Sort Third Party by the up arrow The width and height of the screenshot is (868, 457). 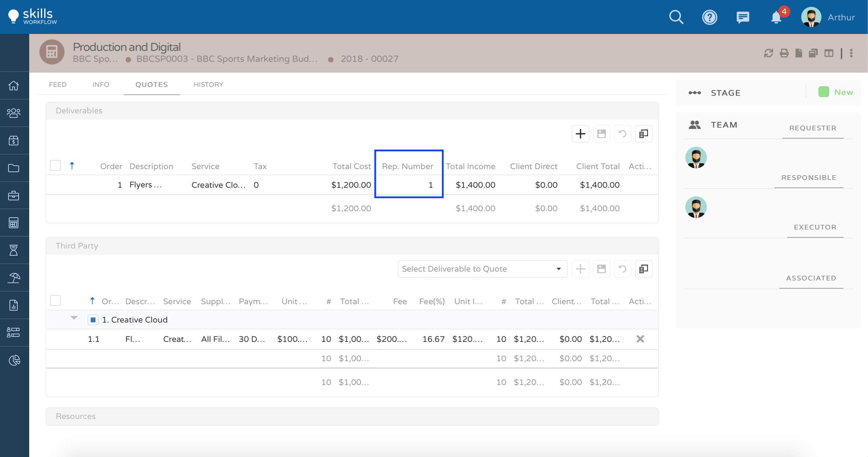coord(92,301)
